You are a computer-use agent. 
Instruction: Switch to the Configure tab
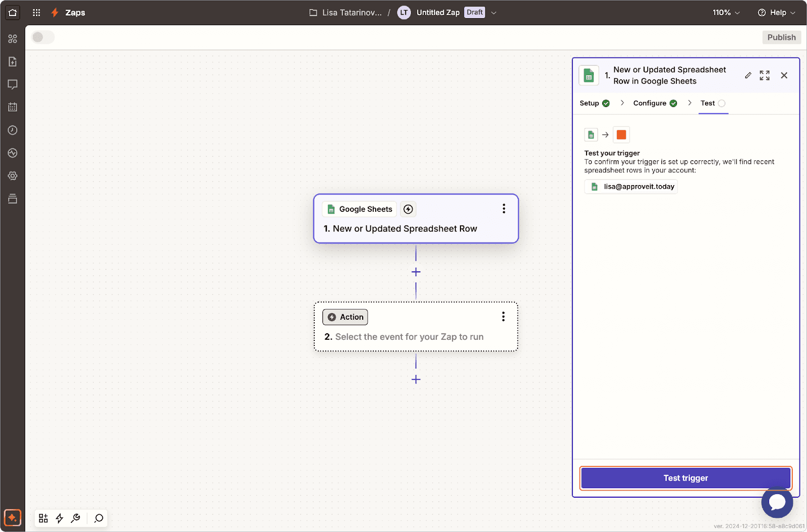[x=655, y=103]
